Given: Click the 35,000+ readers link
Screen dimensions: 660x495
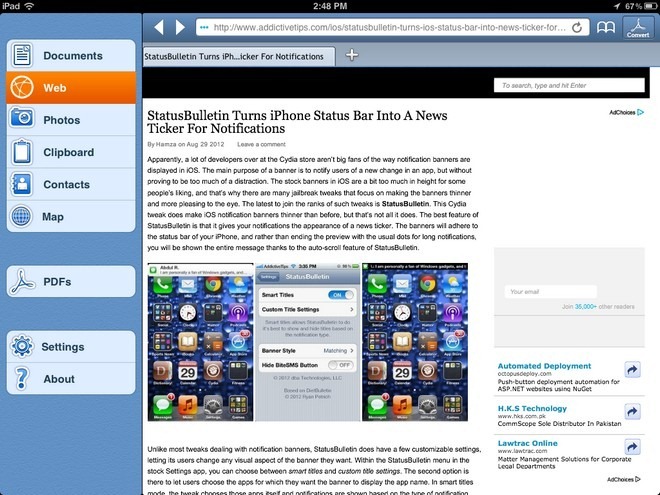Looking at the screenshot, I should pyautogui.click(x=585, y=306).
